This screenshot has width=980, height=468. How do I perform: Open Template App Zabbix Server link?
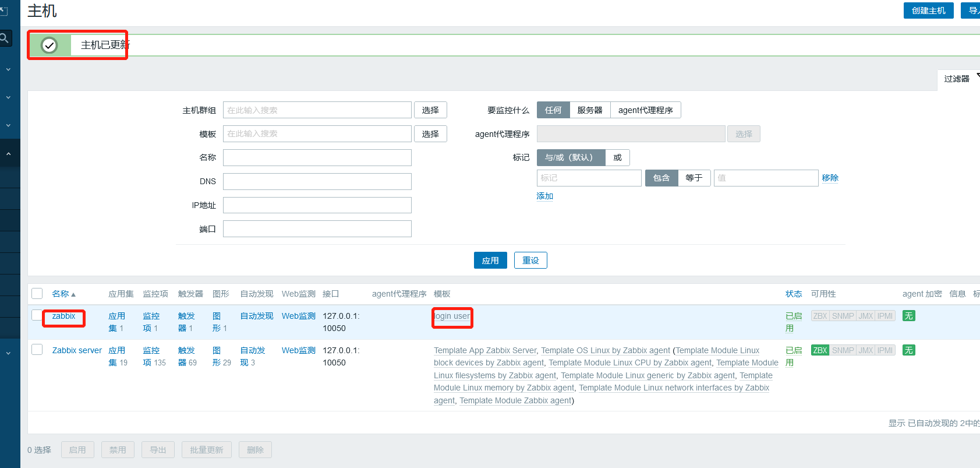coord(485,350)
